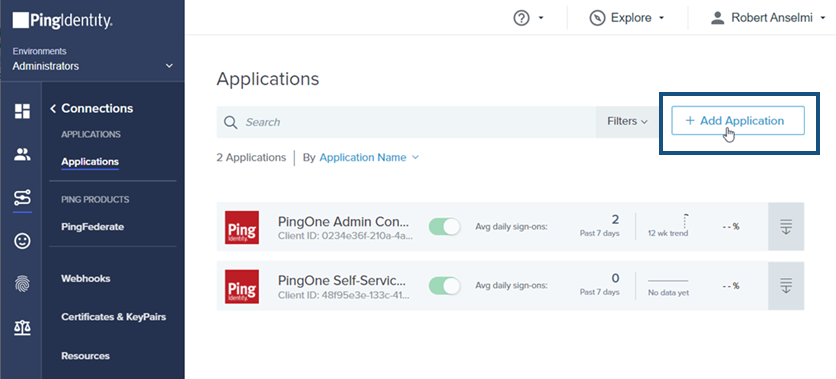The height and width of the screenshot is (379, 836).
Task: Open the PingOne Admin Con... application name
Action: [343, 222]
